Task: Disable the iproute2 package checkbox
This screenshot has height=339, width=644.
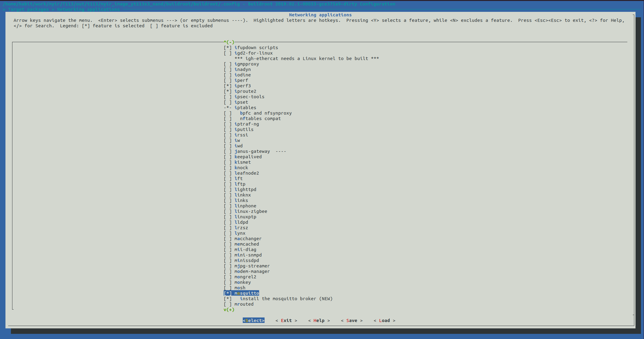Action: 228,91
